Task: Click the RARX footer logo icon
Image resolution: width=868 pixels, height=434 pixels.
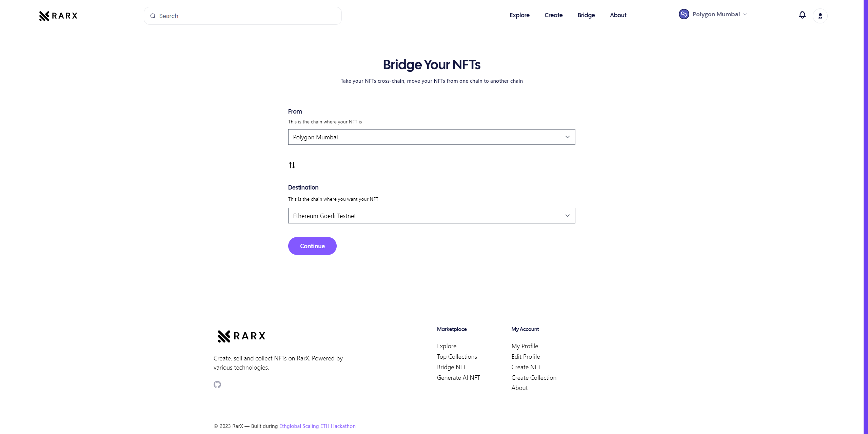Action: click(223, 336)
